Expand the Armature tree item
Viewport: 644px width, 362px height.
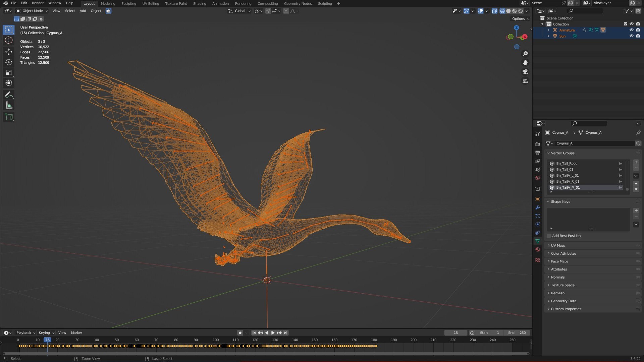click(549, 30)
